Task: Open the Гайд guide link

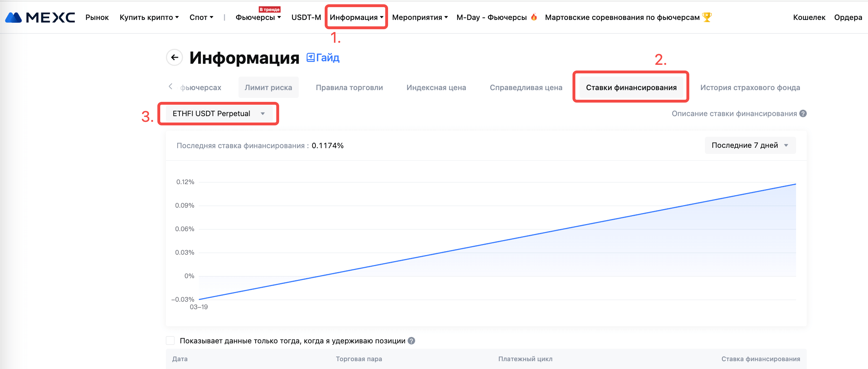Action: coord(323,57)
